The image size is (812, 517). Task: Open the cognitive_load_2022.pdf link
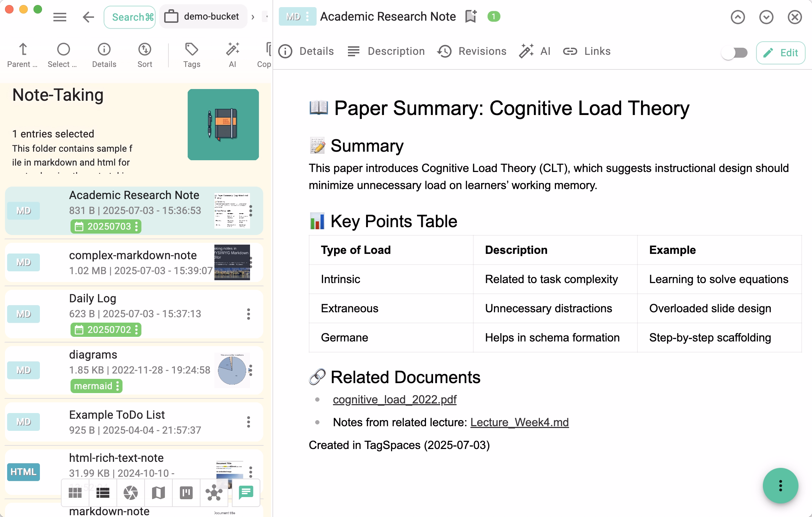click(394, 399)
